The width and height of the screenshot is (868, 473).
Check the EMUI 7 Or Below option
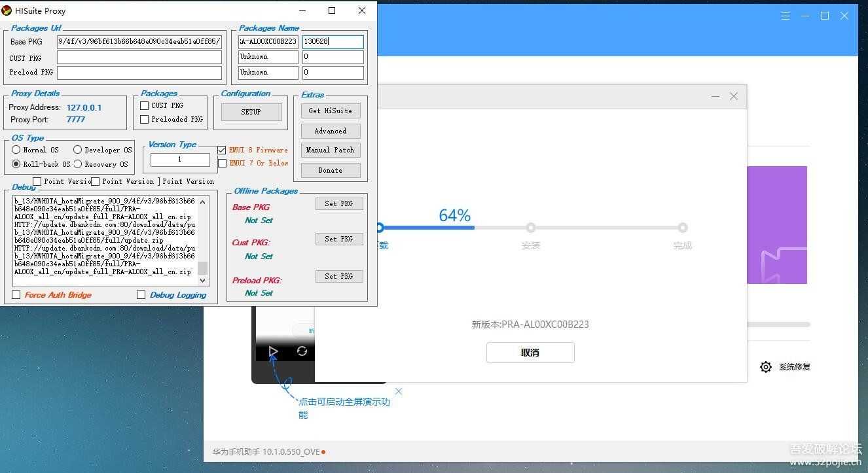tap(222, 163)
